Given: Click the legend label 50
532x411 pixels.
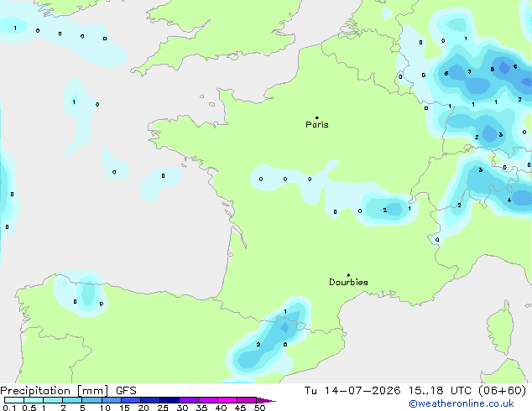Looking at the screenshot, I should [x=259, y=408].
